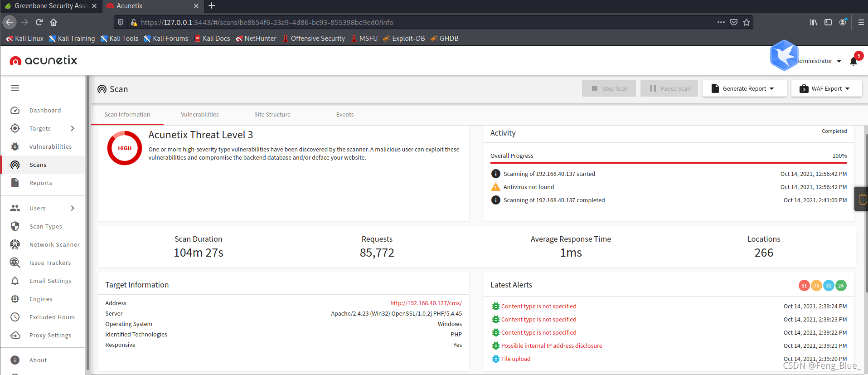Open the WAF Export dropdown

[826, 88]
